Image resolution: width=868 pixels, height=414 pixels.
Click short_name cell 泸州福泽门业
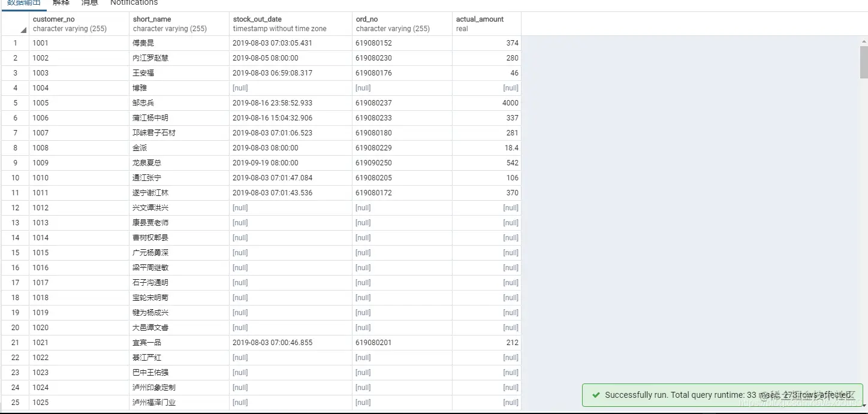click(179, 403)
